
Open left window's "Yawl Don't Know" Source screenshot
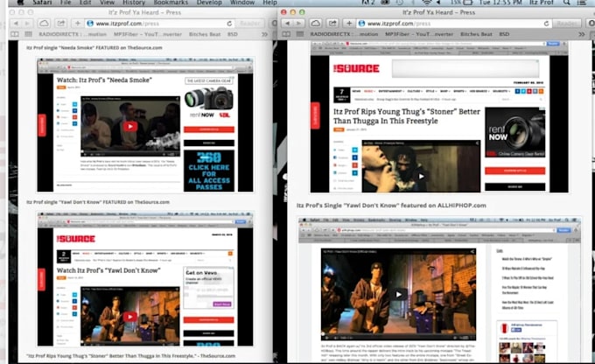(x=145, y=279)
